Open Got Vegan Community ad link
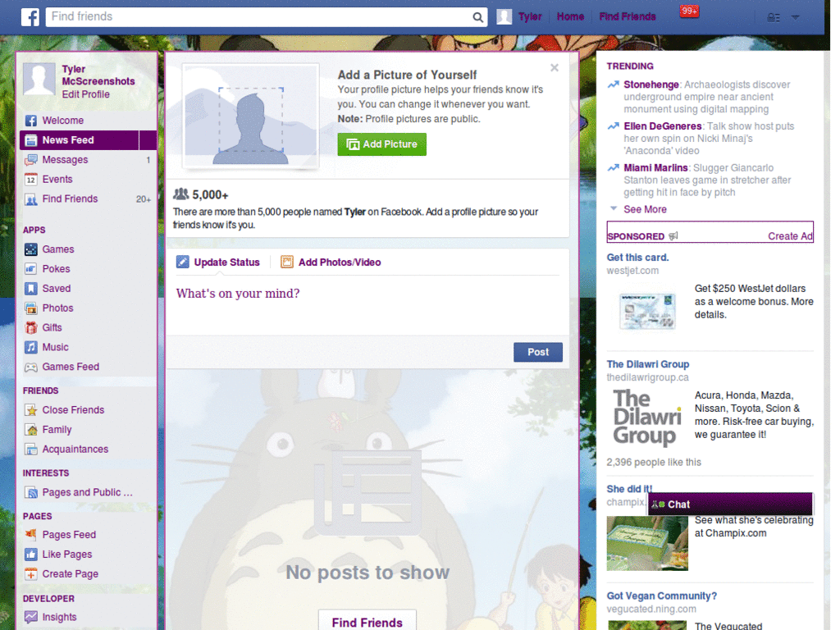Viewport: 840px width, 630px height. pos(662,596)
